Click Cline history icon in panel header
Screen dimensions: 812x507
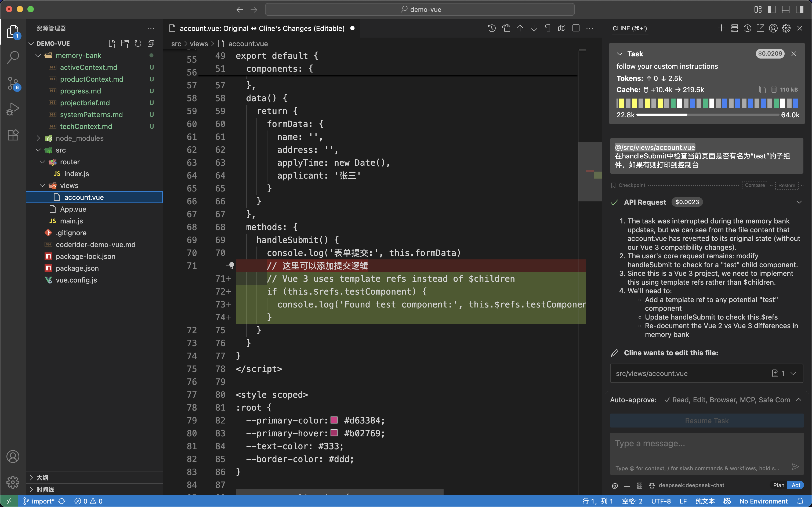(x=747, y=28)
